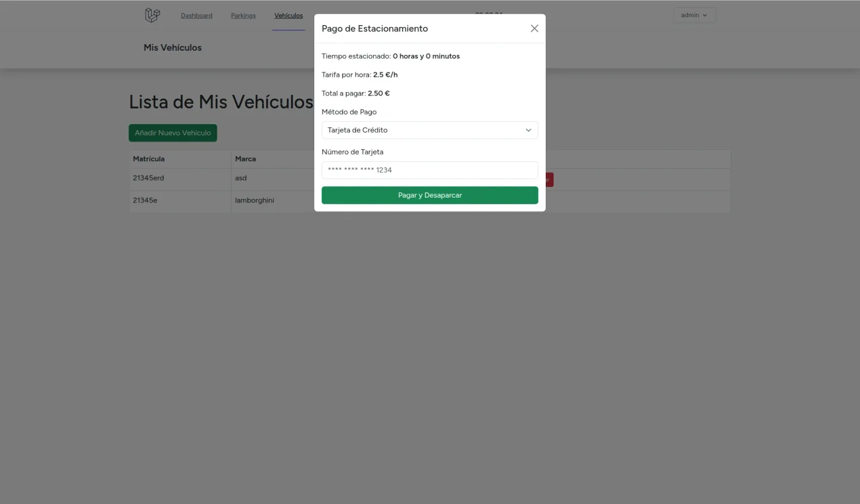Click the Total a pagar 2.50 € text
Screen dimensions: 860x504
coord(355,94)
